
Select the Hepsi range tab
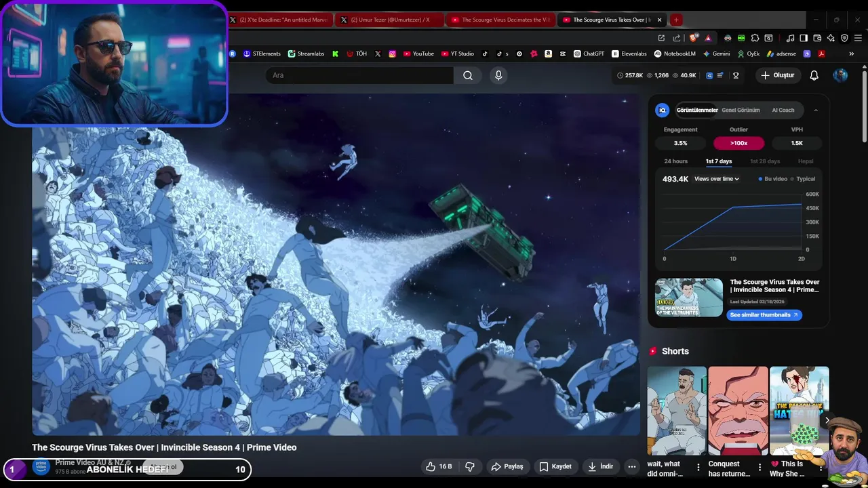806,161
